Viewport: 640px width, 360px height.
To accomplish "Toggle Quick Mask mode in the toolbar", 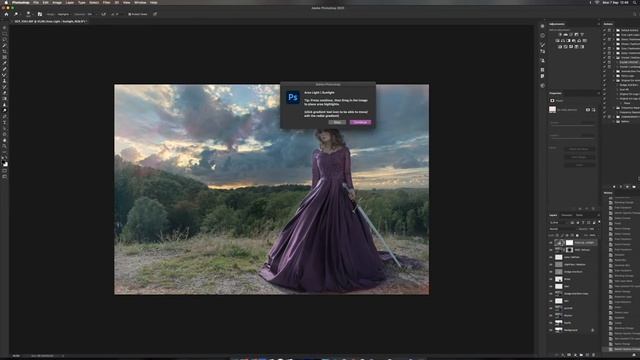I will coord(4,171).
